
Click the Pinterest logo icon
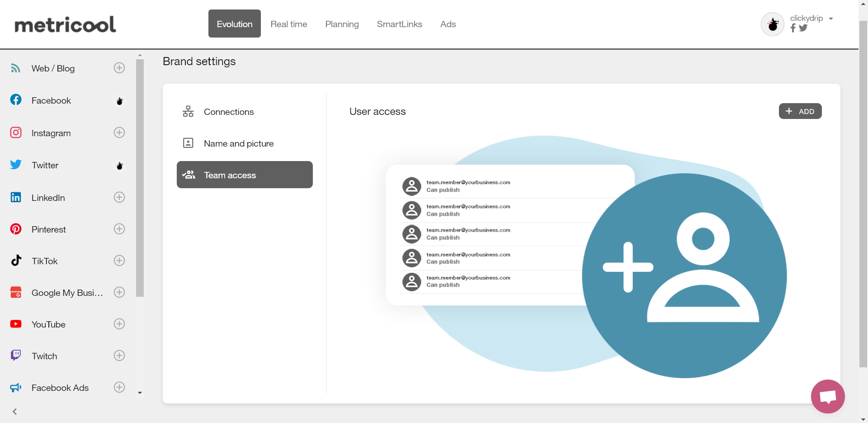point(16,229)
